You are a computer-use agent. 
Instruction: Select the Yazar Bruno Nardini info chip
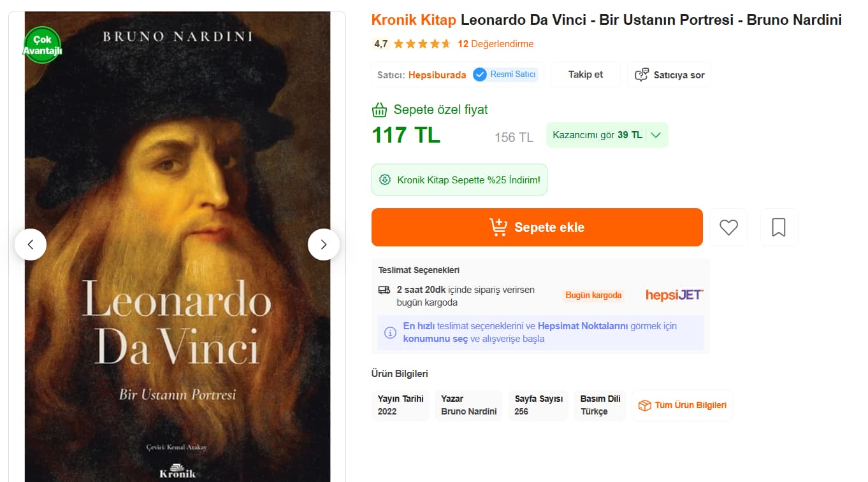click(468, 406)
